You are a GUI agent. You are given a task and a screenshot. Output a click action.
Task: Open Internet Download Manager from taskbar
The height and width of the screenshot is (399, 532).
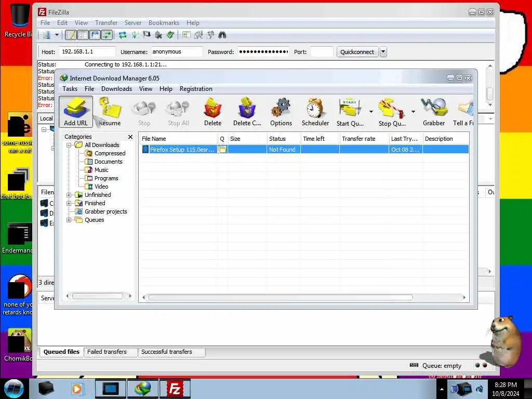click(143, 389)
